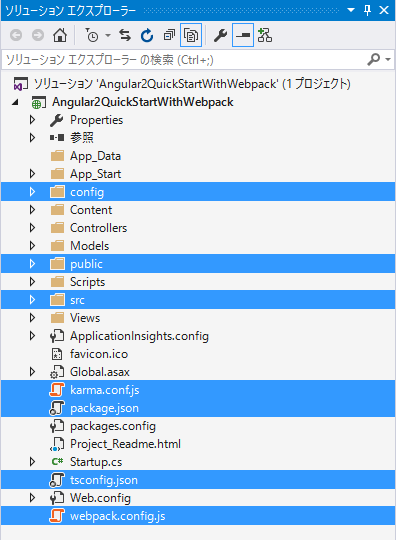Open Properties with the wrench icon
The width and height of the screenshot is (396, 540).
220,35
